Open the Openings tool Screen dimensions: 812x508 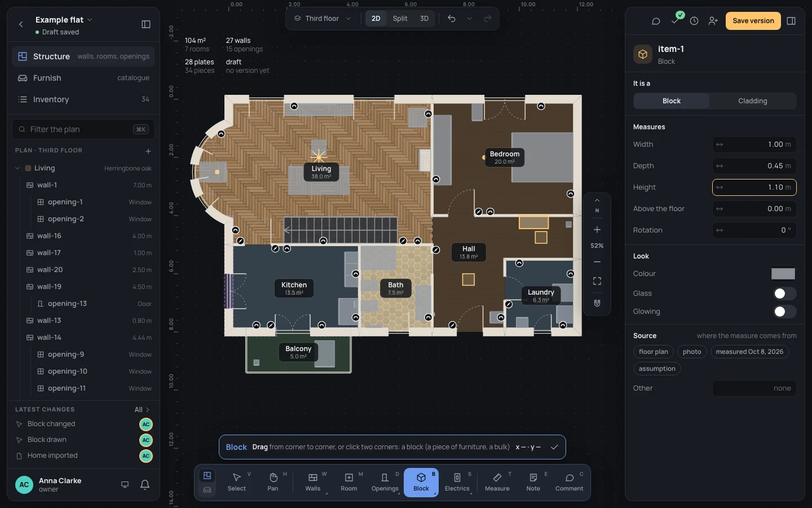(x=385, y=482)
